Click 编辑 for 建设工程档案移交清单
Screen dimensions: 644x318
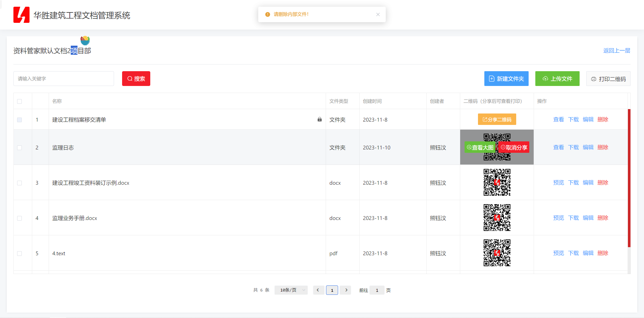pyautogui.click(x=588, y=120)
